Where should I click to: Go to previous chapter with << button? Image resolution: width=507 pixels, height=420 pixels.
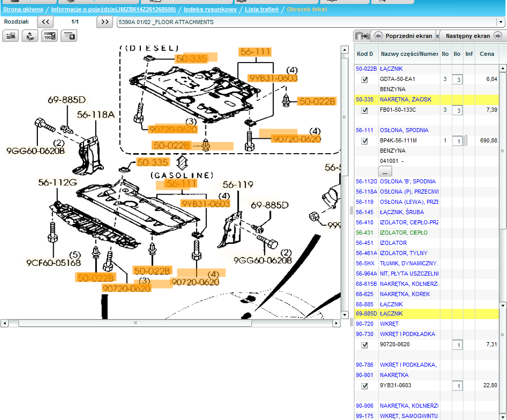(45, 22)
